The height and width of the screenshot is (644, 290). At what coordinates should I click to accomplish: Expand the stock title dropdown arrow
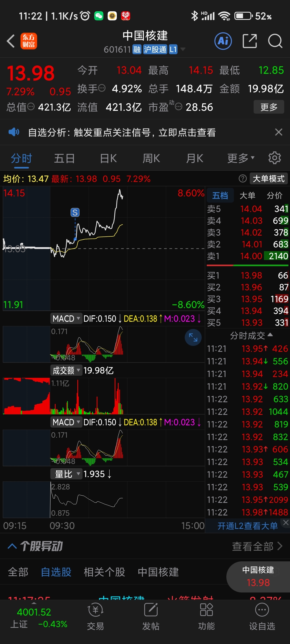(183, 49)
